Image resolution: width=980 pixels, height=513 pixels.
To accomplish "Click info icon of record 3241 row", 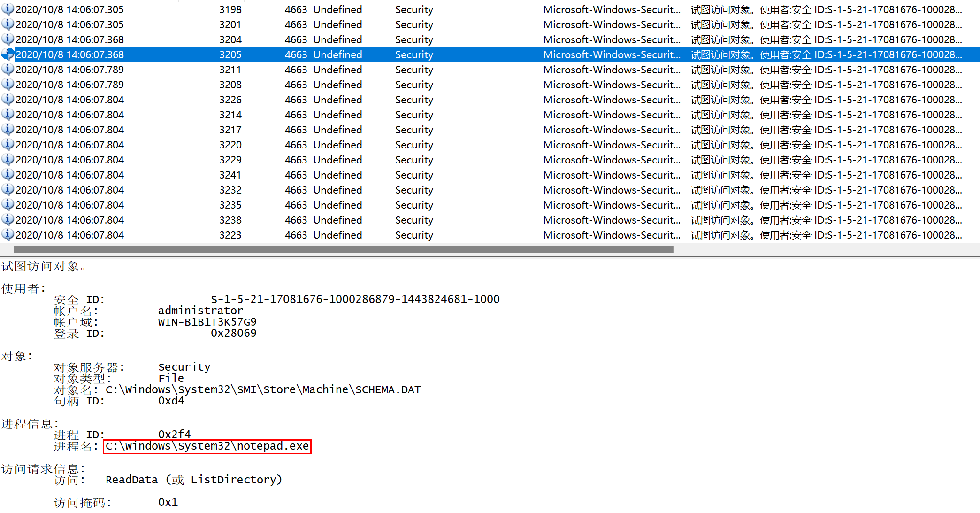I will click(x=7, y=175).
